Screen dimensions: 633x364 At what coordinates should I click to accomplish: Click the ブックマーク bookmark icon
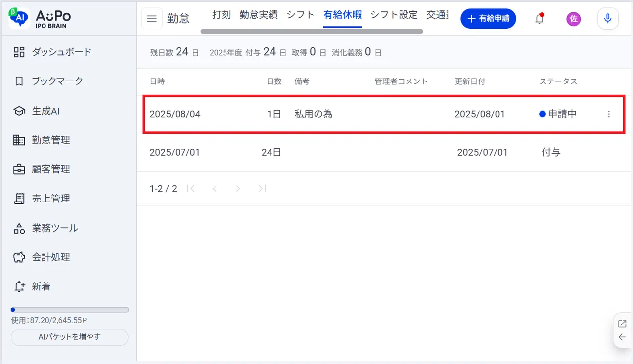click(19, 81)
